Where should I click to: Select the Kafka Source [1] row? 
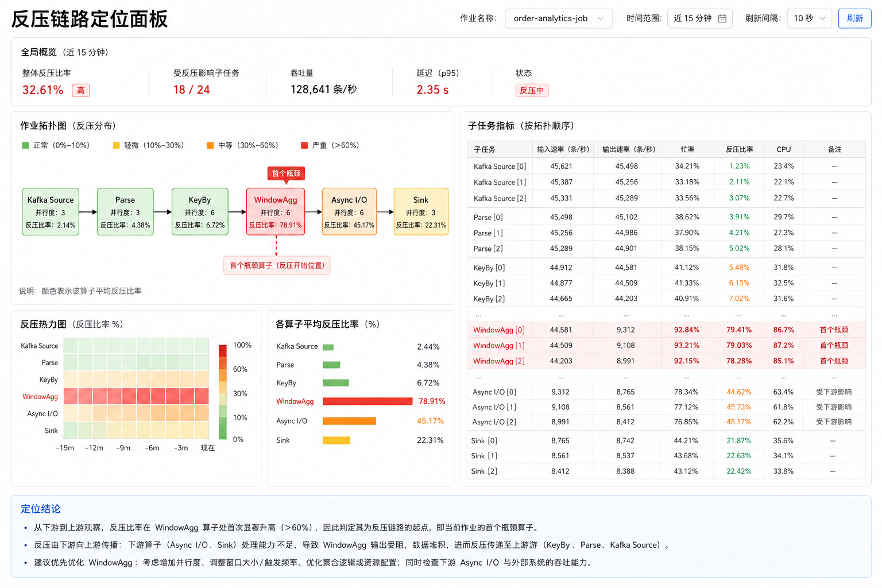click(666, 182)
